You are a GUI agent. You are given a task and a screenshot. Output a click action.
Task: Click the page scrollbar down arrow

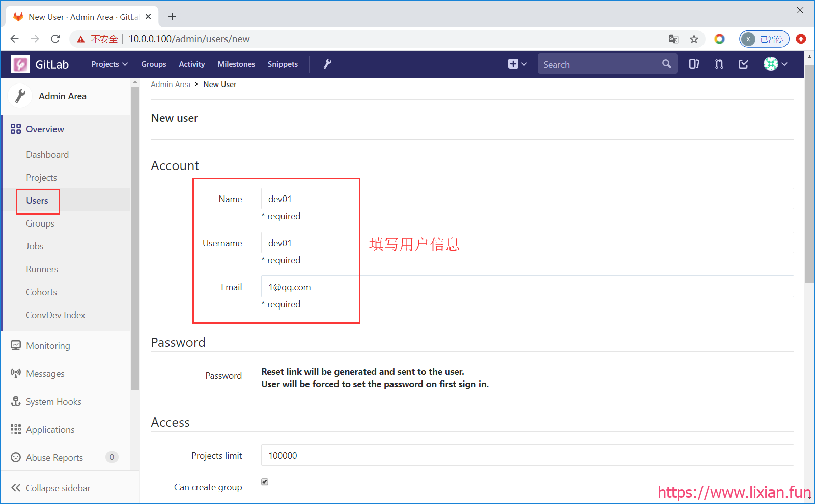click(810, 497)
